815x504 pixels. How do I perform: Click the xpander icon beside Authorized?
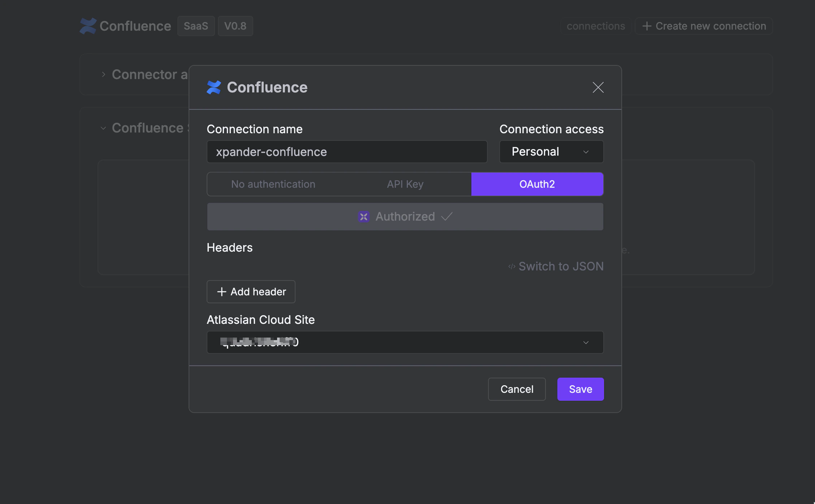pos(363,217)
